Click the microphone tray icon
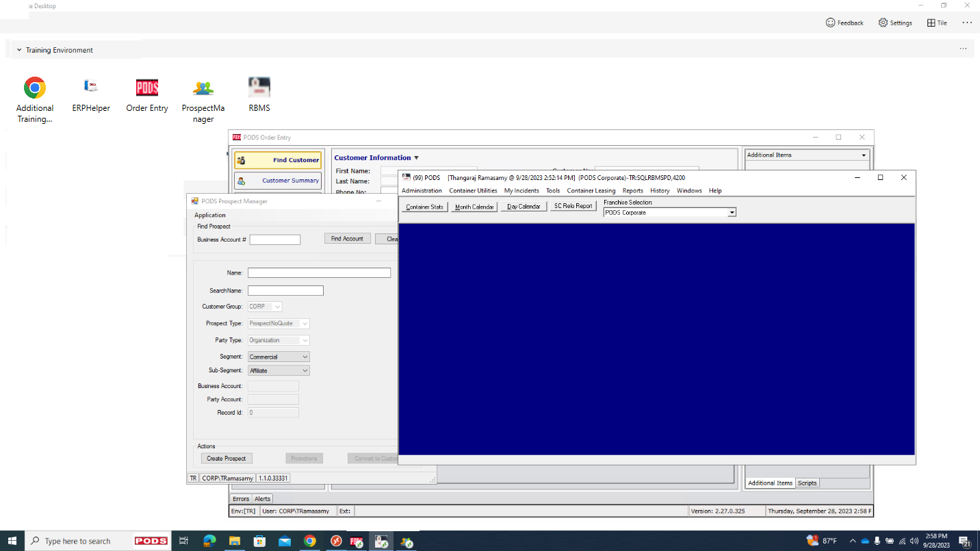980x551 pixels. [877, 541]
